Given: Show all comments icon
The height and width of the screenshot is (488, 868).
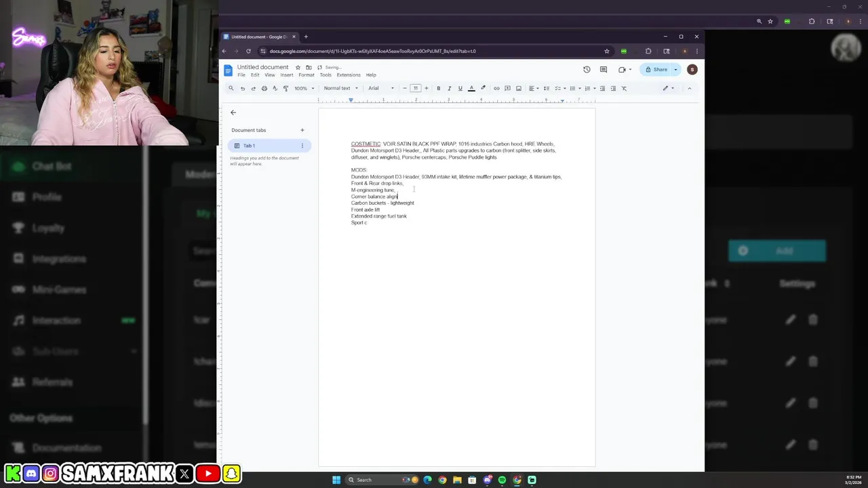Looking at the screenshot, I should (x=604, y=69).
